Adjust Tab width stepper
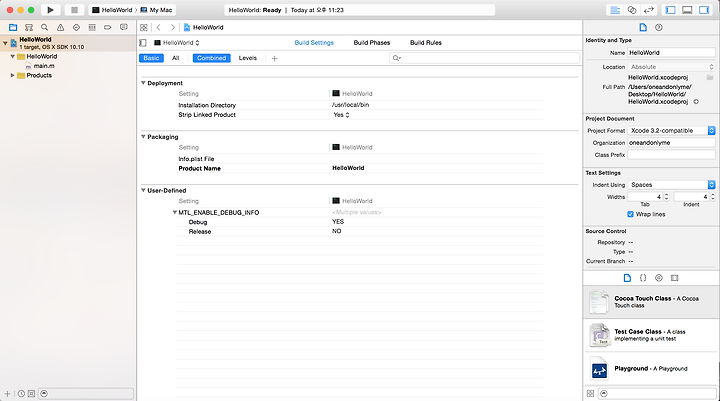Viewport: 720px width, 401px height. pyautogui.click(x=666, y=197)
